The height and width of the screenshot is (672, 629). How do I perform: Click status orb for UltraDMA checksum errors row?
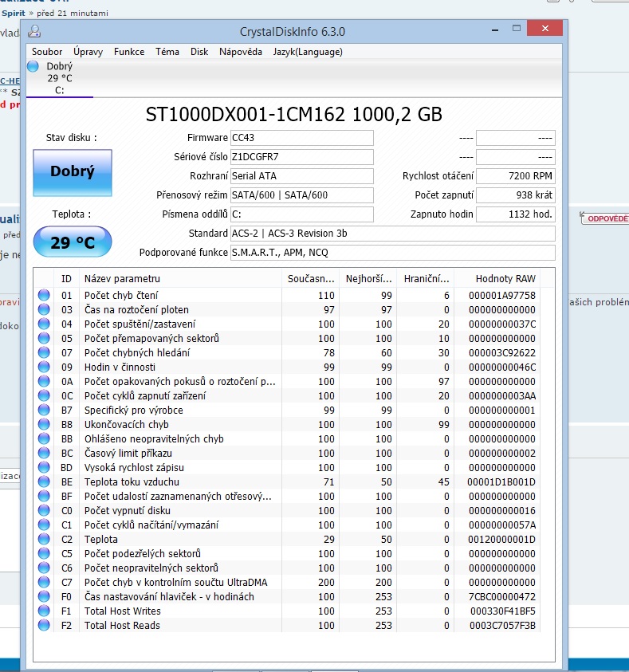coord(44,582)
